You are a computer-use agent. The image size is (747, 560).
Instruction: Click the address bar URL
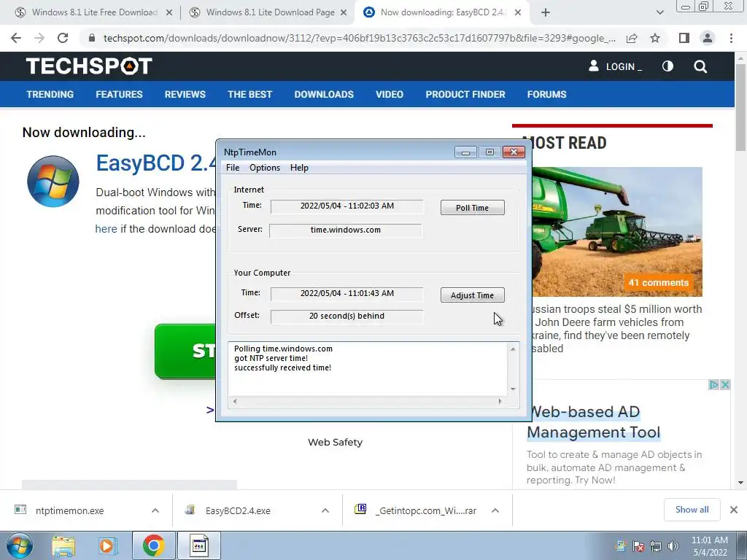click(x=359, y=38)
